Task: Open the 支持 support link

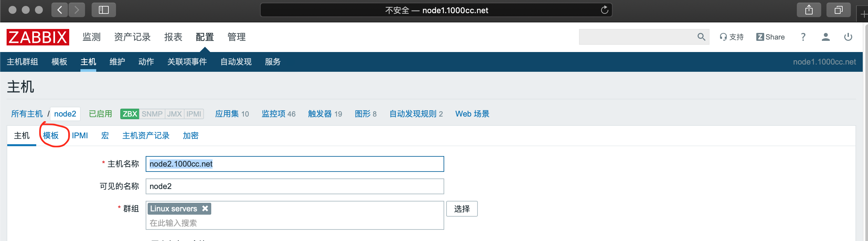Action: pyautogui.click(x=732, y=37)
